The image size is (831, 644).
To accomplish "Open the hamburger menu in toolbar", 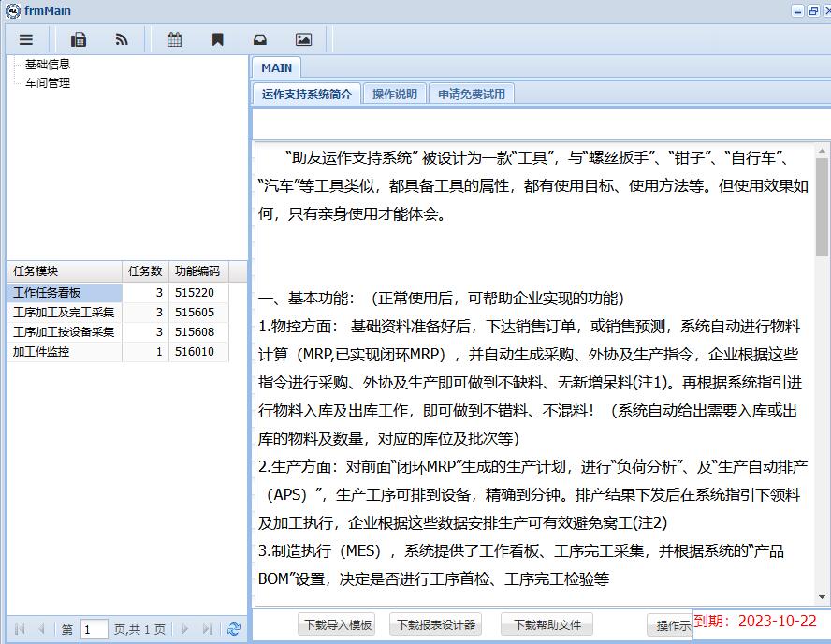I will pos(26,39).
